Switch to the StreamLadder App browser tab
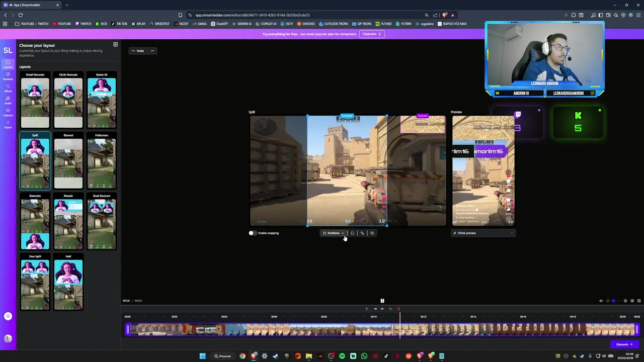 pyautogui.click(x=31, y=5)
